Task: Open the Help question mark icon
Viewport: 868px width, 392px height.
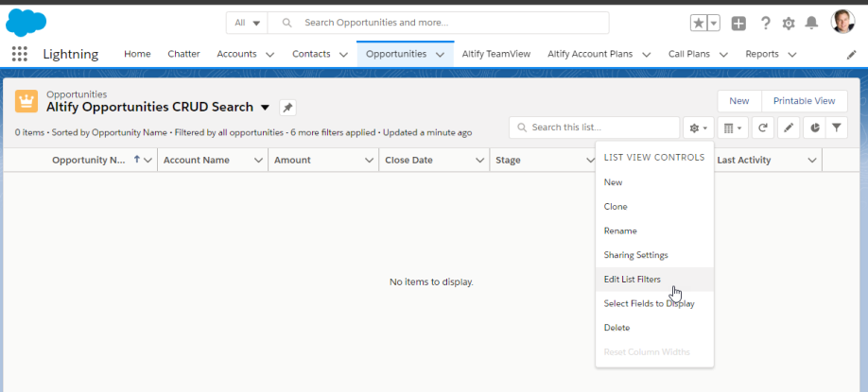Action: 766,23
